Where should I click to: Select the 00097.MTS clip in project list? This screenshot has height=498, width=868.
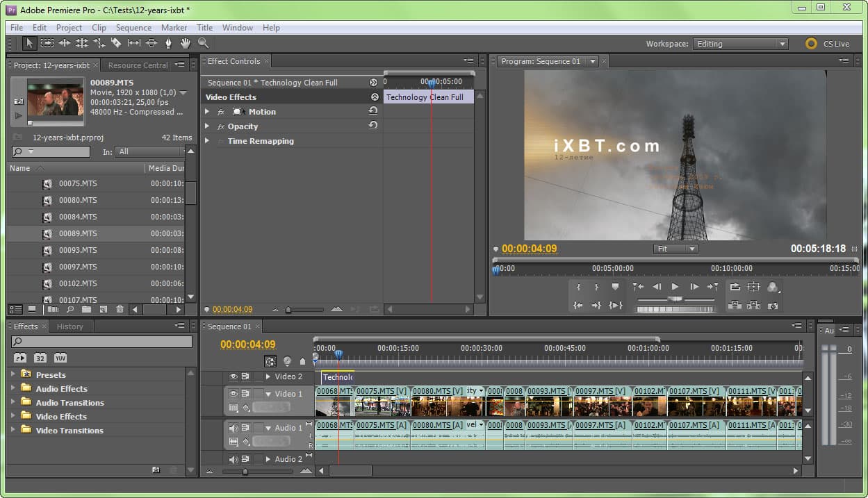[x=78, y=267]
